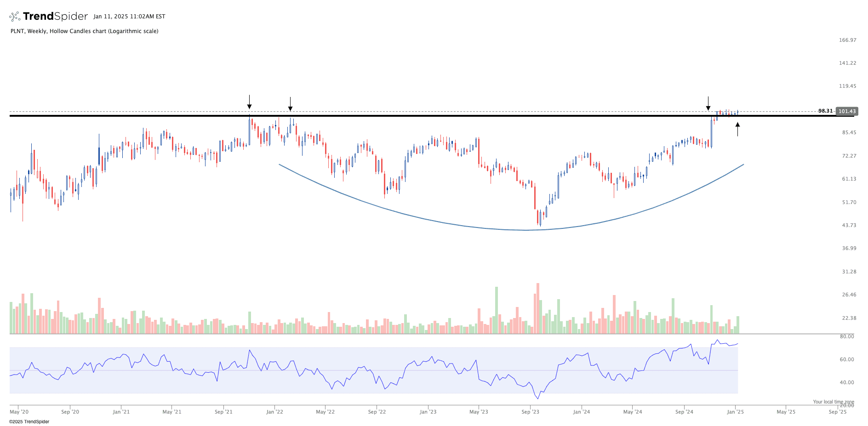Click the 80.00 level label on the RSI panel

[x=846, y=336]
